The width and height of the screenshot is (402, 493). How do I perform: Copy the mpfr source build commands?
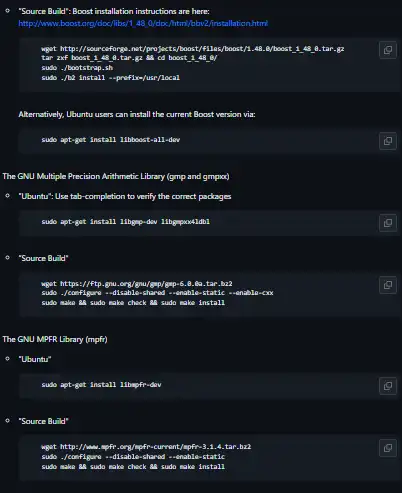[x=388, y=448]
